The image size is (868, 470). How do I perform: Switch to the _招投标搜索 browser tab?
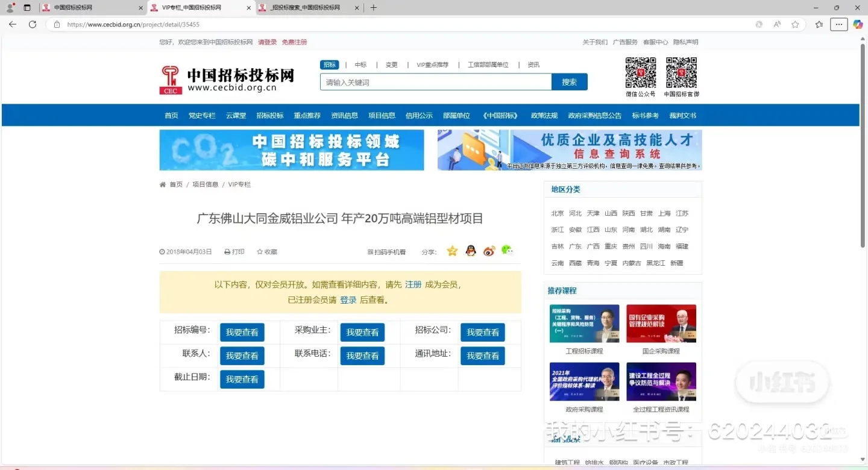(x=304, y=8)
